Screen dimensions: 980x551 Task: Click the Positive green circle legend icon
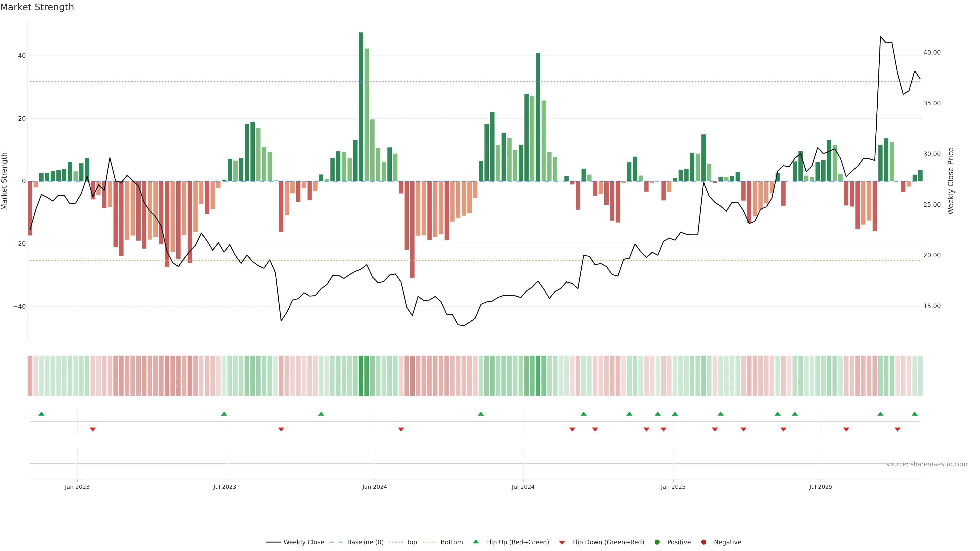pos(657,542)
